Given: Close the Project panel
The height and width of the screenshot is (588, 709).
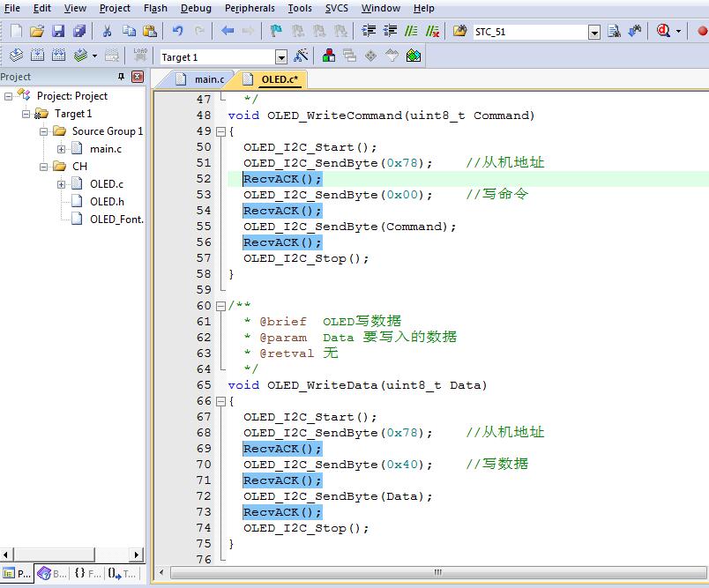Looking at the screenshot, I should point(137,77).
